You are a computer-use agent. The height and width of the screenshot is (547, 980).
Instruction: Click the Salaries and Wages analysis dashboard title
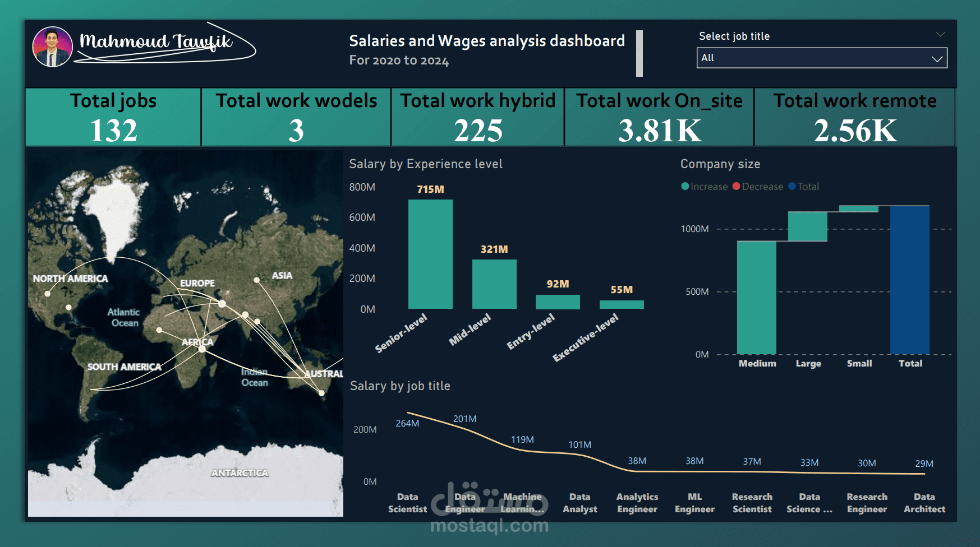click(487, 40)
